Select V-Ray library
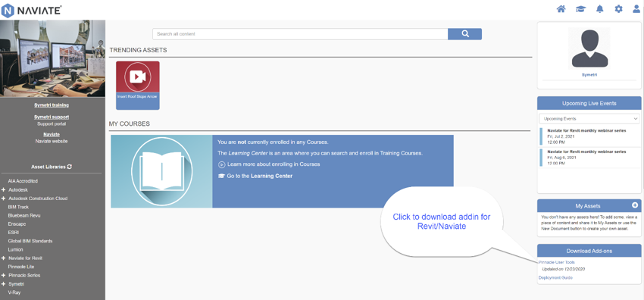 (x=14, y=292)
